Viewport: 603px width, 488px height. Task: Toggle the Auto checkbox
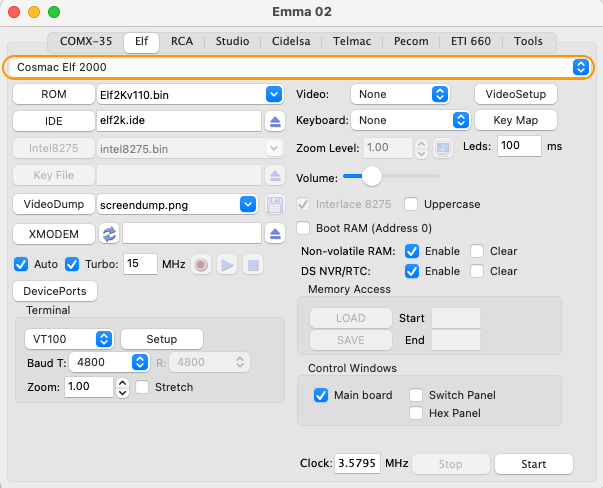click(x=21, y=264)
